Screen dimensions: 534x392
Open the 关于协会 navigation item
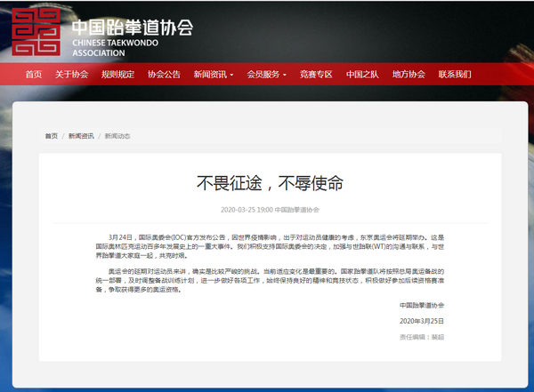point(71,75)
